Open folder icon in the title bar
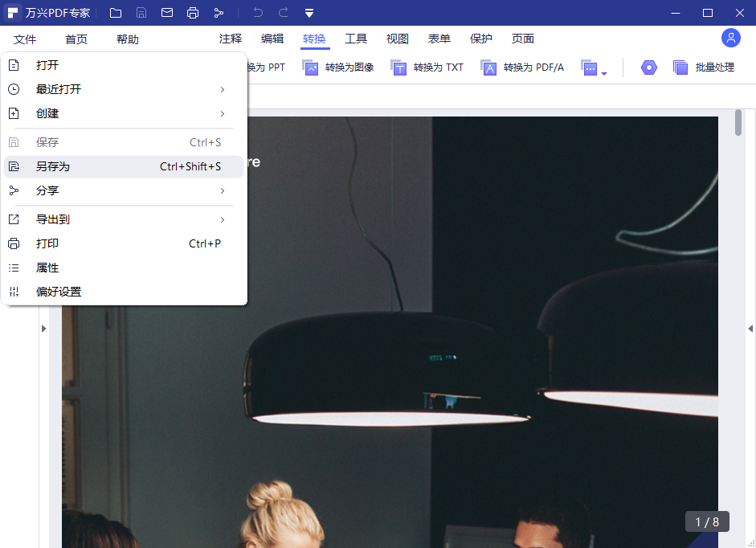 tap(116, 12)
